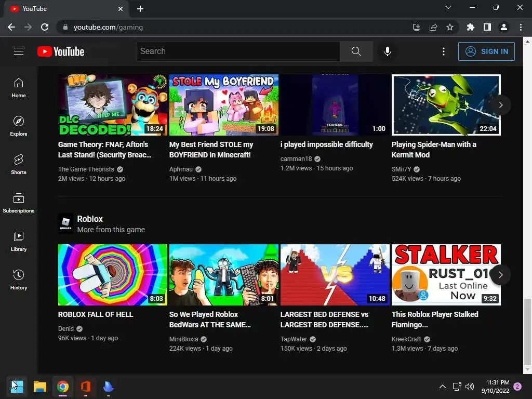Play Roblox BedWars video thumbnail
This screenshot has height=399, width=532.
(x=224, y=275)
